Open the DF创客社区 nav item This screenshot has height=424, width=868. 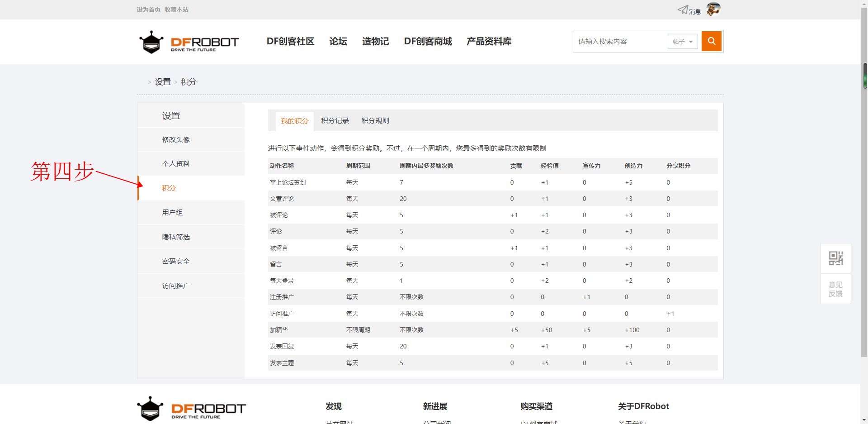pos(290,42)
